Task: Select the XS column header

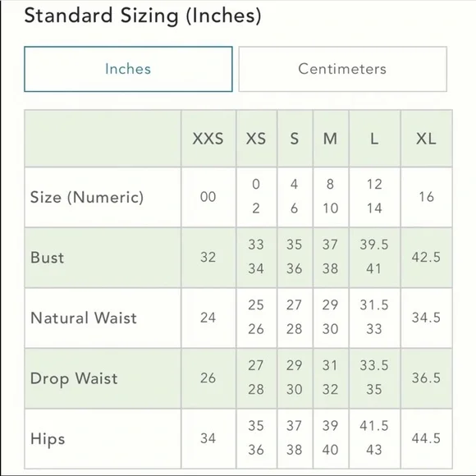Action: click(256, 139)
